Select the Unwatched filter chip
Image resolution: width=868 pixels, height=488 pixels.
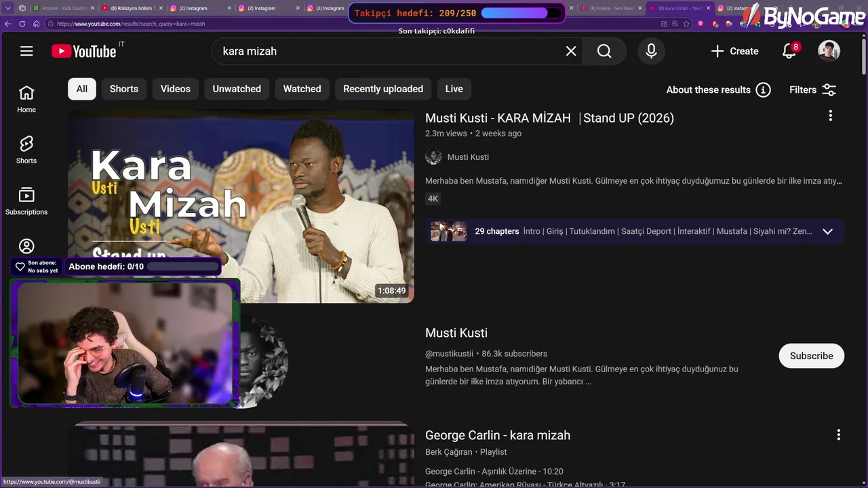[x=237, y=89]
